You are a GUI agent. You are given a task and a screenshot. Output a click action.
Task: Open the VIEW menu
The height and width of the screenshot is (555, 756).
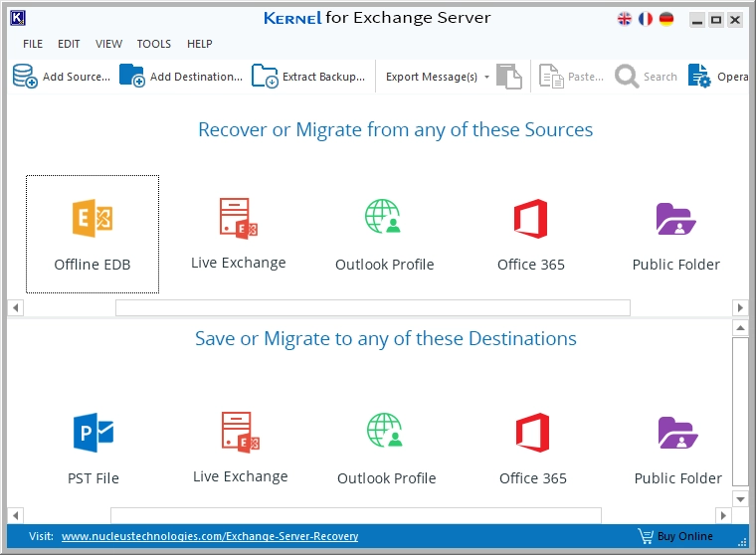(109, 44)
